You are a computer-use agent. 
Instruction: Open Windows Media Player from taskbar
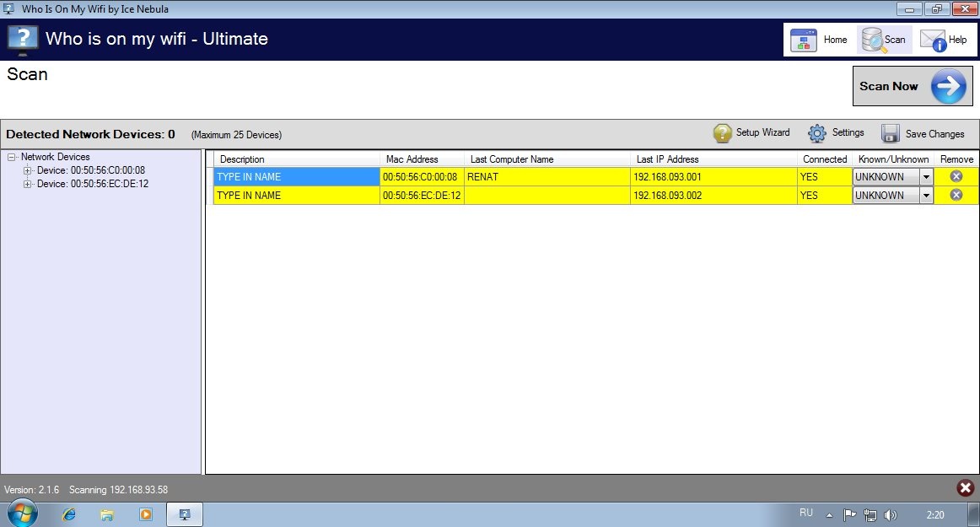[146, 514]
